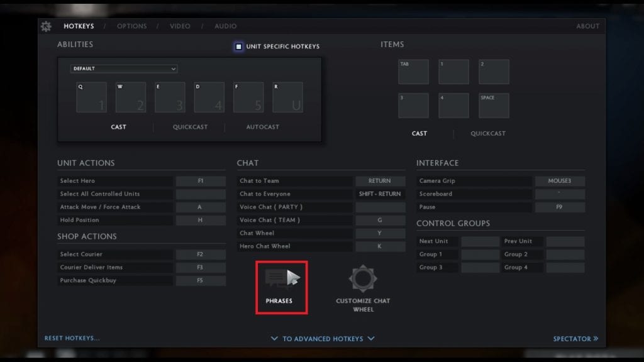Click Select Courier key field F2
Viewport: 644px width, 362px height.
coord(201,255)
